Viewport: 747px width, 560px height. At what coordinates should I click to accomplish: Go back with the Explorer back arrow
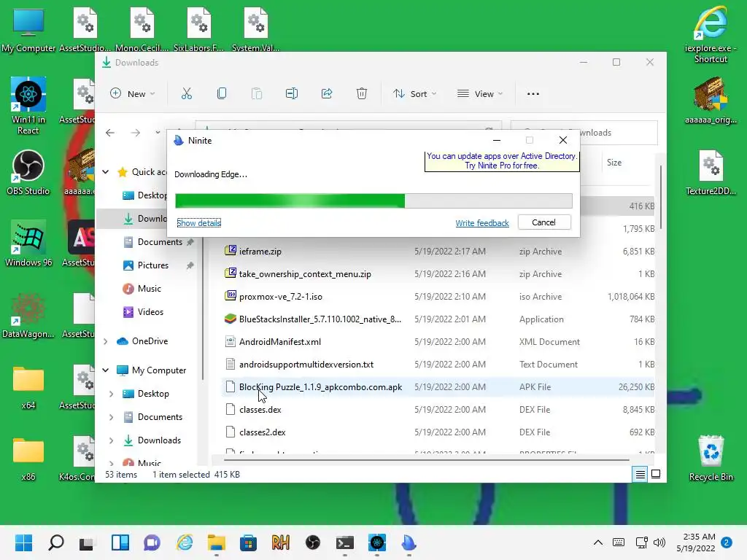click(x=110, y=133)
